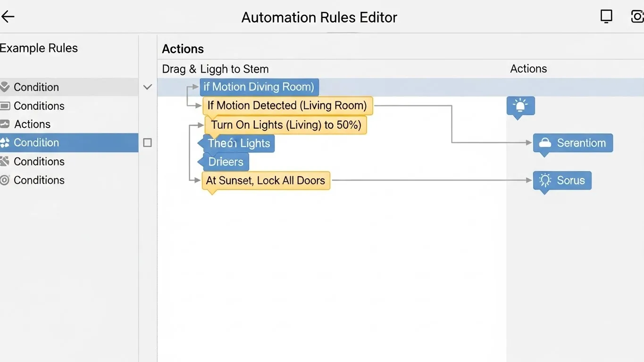
Task: Select the split-square icon next to fifth Conditions entry
Action: 5,161
